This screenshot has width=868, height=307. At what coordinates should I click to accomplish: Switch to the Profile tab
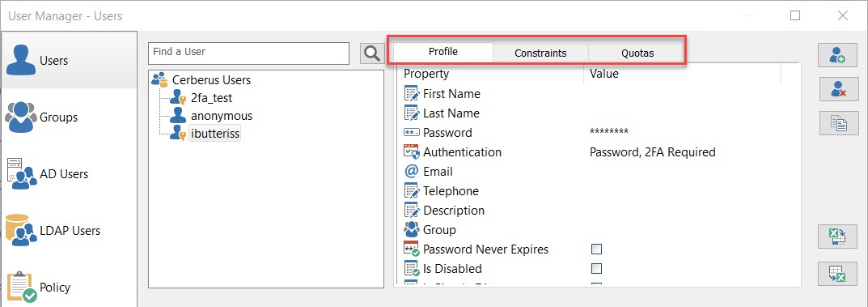442,52
